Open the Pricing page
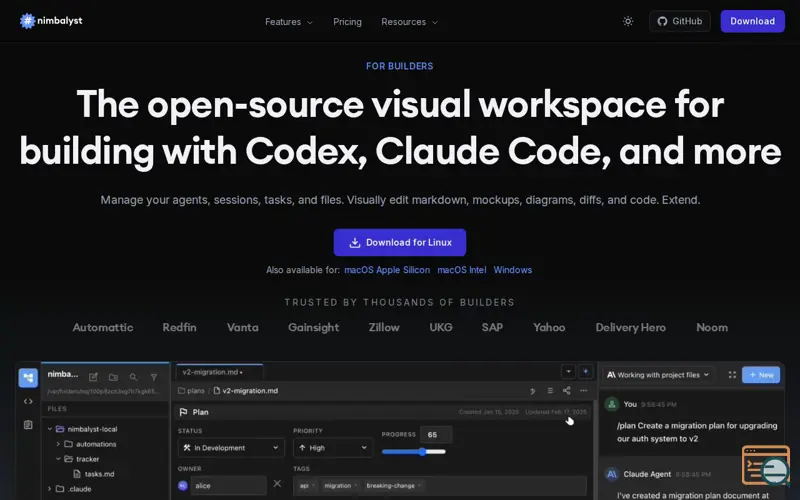Image resolution: width=800 pixels, height=500 pixels. tap(347, 22)
